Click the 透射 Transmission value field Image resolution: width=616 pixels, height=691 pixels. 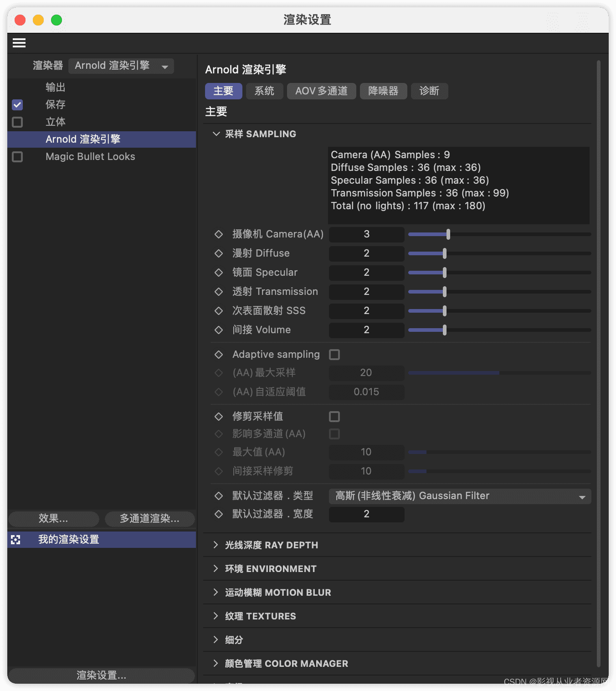366,292
